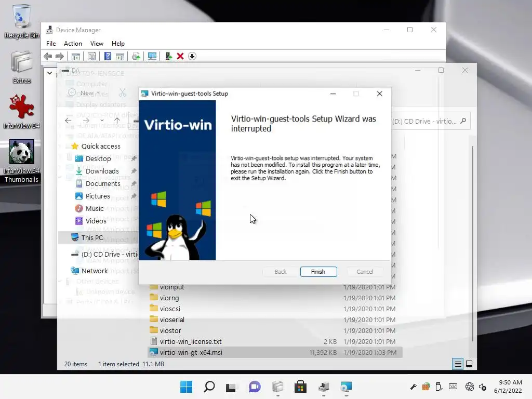532x399 pixels.
Task: Open New dropdown in File Explorer
Action: pyautogui.click(x=84, y=93)
